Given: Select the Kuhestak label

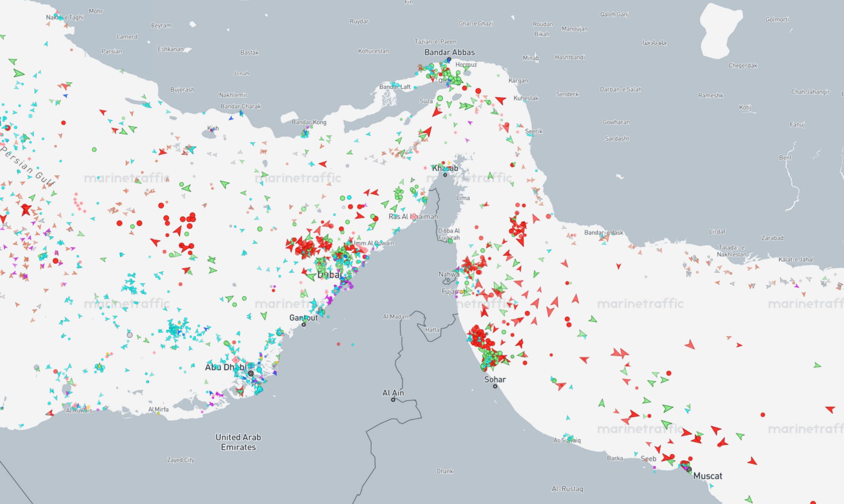Looking at the screenshot, I should point(526,98).
